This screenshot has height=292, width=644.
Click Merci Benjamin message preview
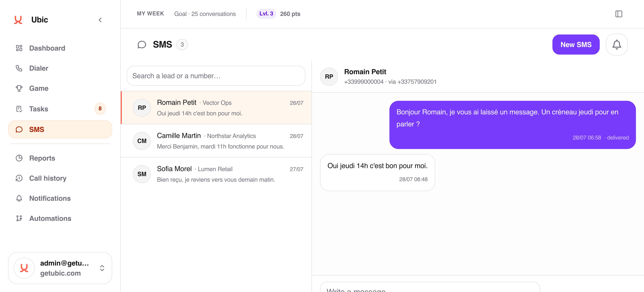click(220, 146)
